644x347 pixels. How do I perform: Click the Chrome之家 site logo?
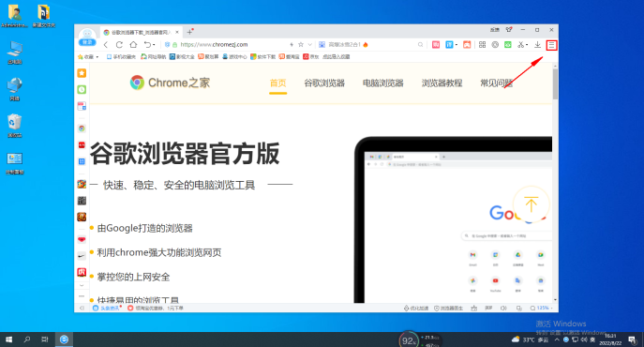pos(170,83)
